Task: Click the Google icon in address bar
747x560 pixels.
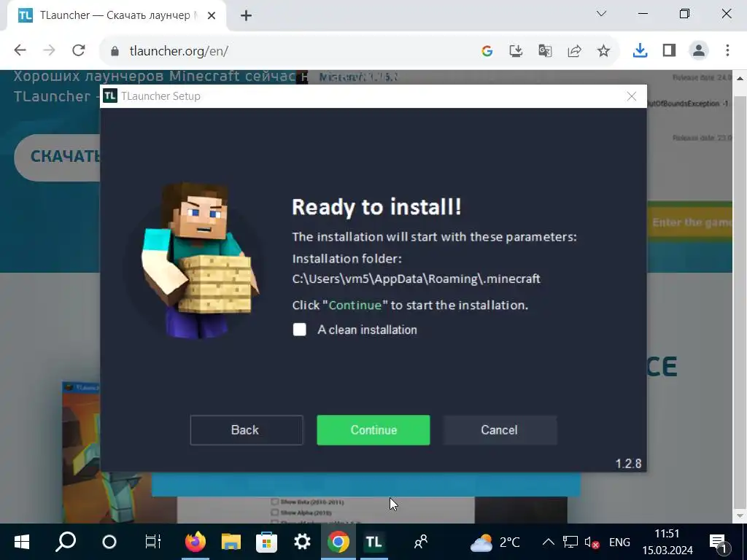Action: (x=487, y=51)
